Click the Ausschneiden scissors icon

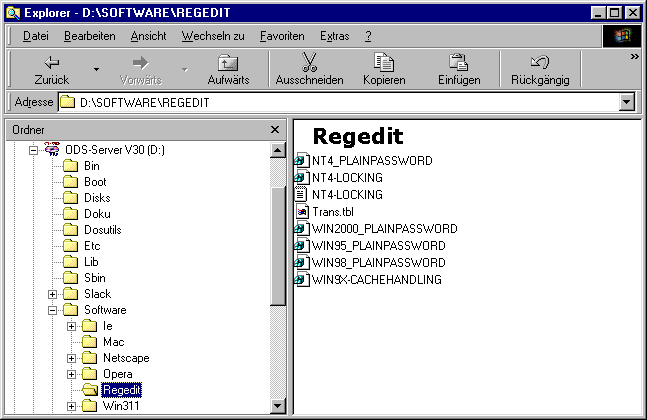[x=309, y=62]
